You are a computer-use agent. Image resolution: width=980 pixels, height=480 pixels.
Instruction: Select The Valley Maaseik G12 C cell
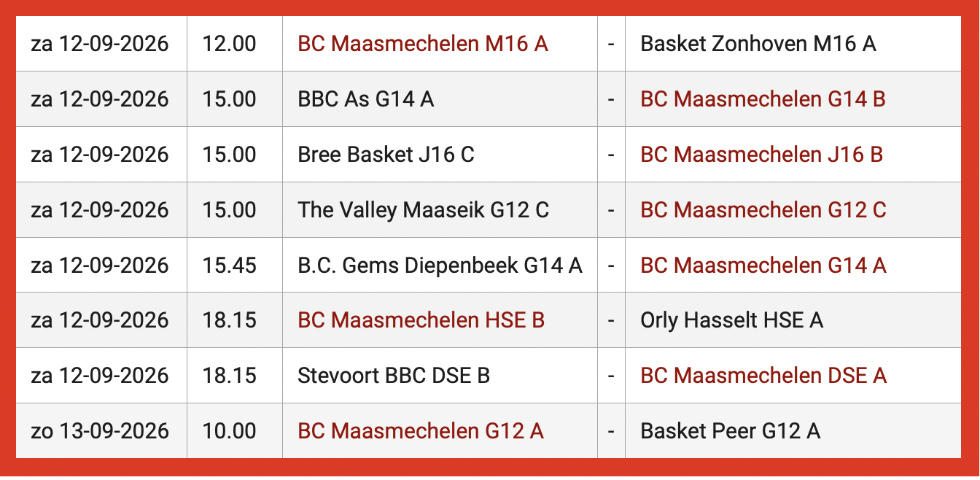tap(440, 210)
